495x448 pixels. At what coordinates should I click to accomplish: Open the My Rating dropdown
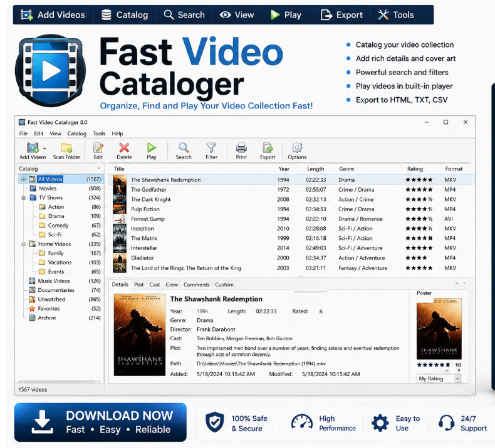click(x=439, y=378)
